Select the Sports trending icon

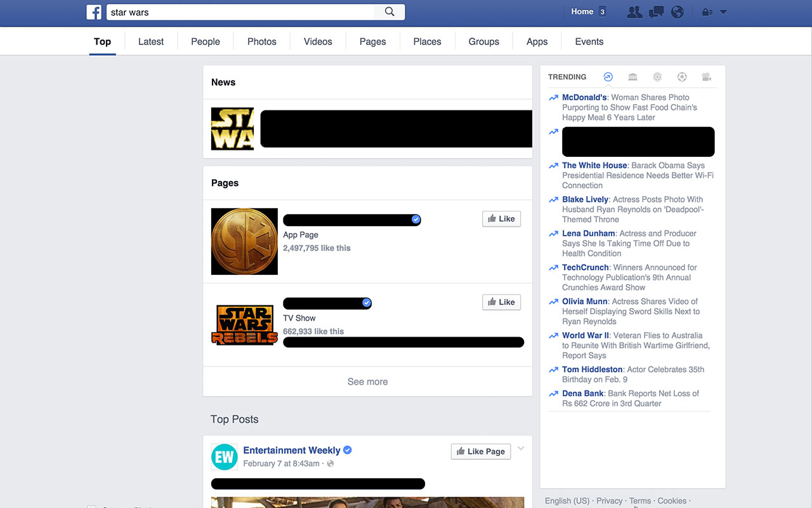pyautogui.click(x=682, y=77)
